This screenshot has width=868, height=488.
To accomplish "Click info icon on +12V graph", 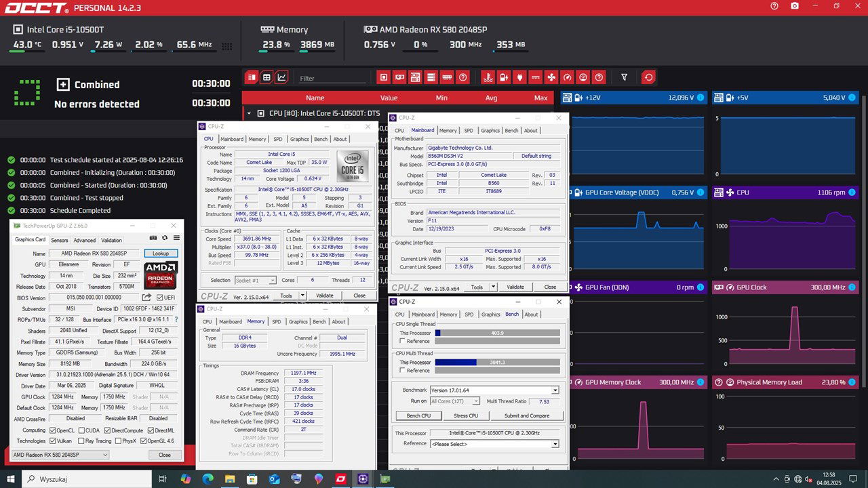I will pyautogui.click(x=701, y=98).
